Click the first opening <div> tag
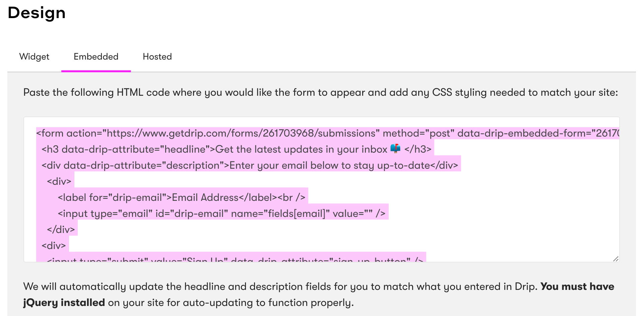The width and height of the screenshot is (644, 316). click(59, 181)
